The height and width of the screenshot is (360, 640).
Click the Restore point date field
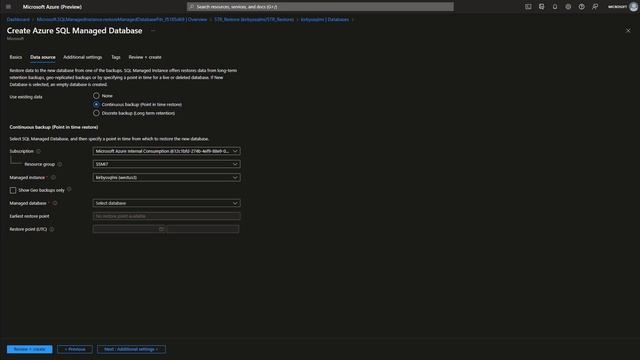tap(129, 229)
